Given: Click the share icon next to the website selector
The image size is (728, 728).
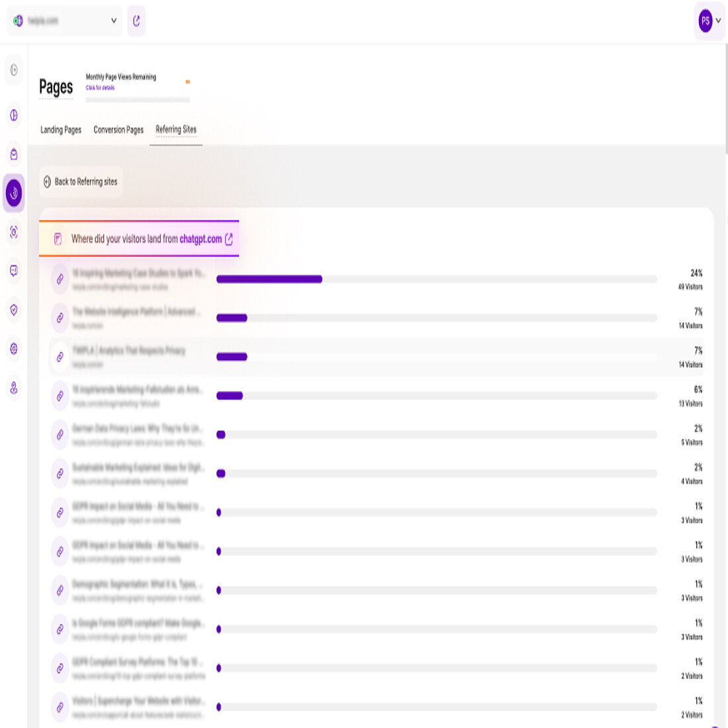Looking at the screenshot, I should (x=136, y=21).
